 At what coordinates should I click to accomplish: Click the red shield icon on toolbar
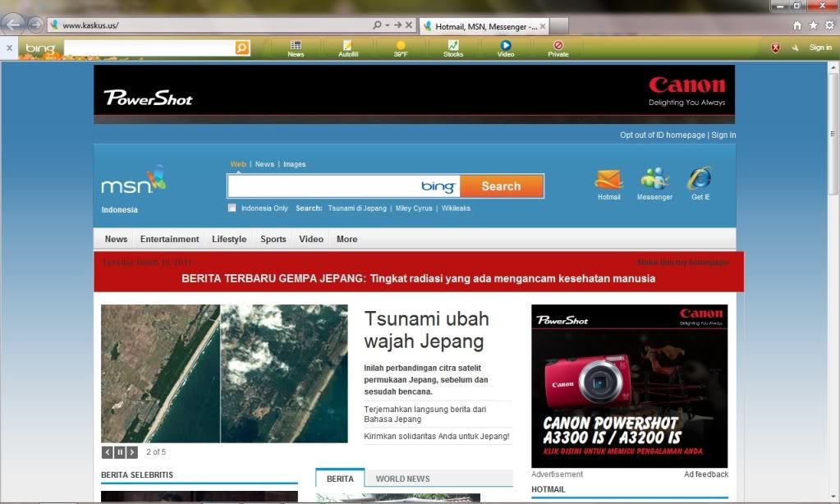point(775,48)
